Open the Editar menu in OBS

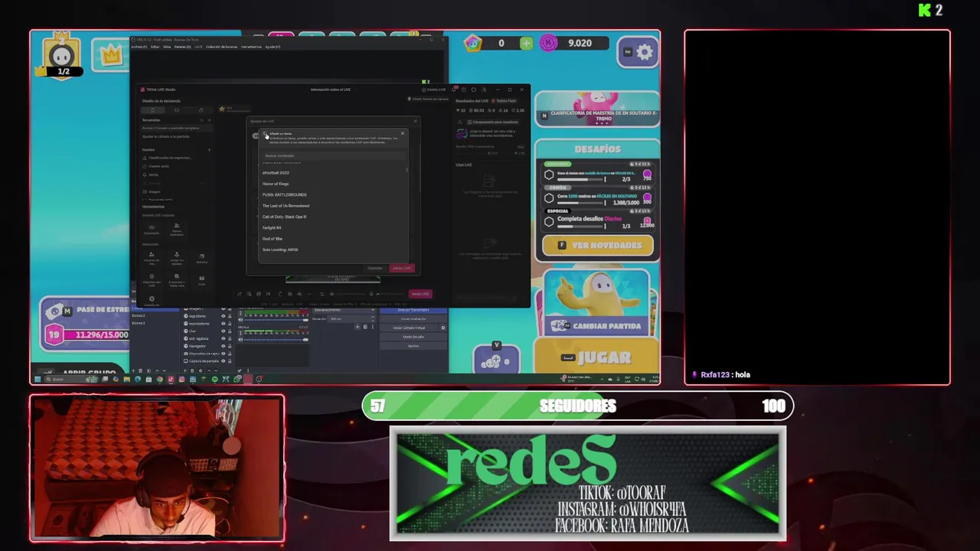pyautogui.click(x=155, y=47)
